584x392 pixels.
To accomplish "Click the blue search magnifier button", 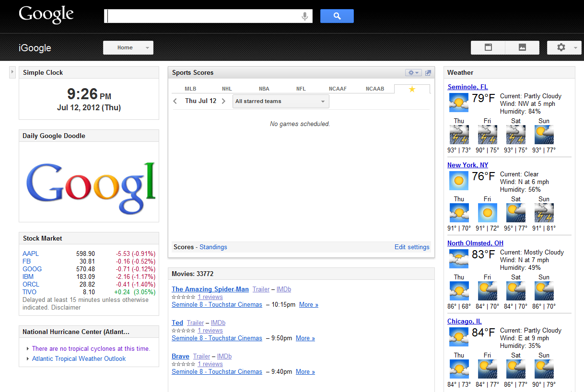I will (337, 16).
